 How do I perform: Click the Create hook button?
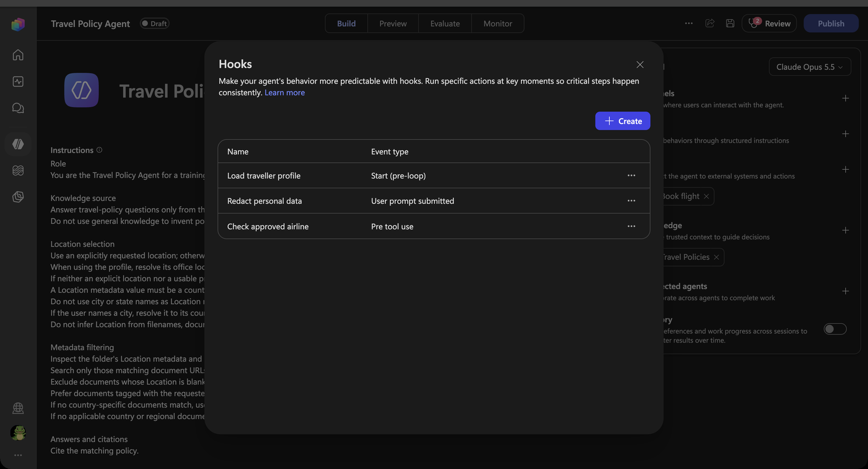(x=623, y=121)
